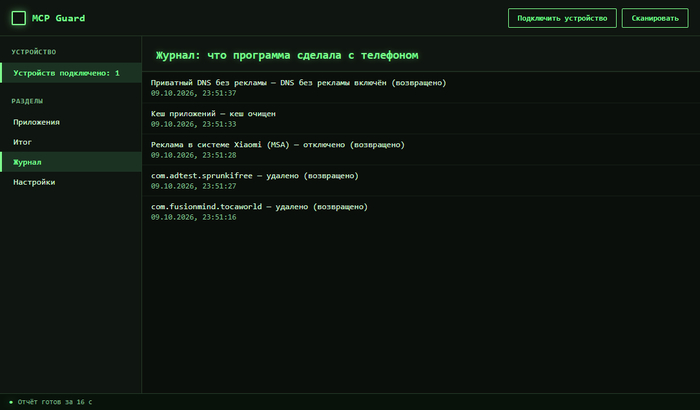700x410 pixels.
Task: Click the РАЗДЕЛЫ sidebar header
Action: tap(27, 101)
